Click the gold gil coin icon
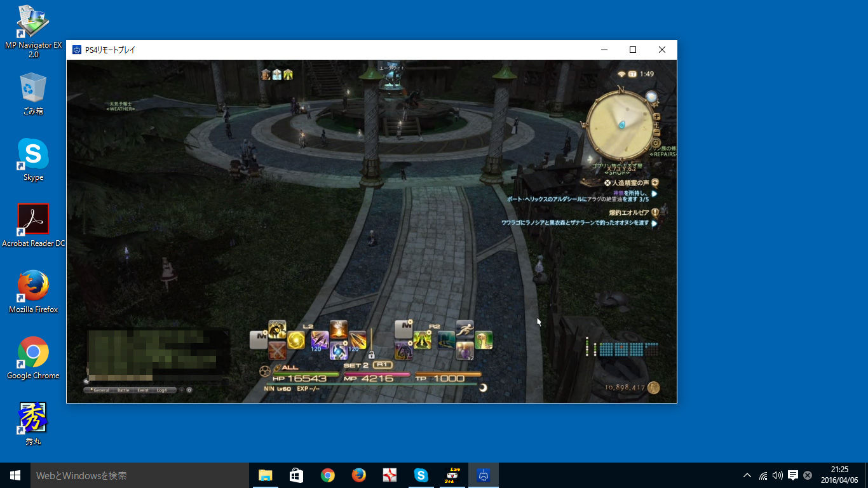Screen dimensions: 868x488 pyautogui.click(x=653, y=388)
